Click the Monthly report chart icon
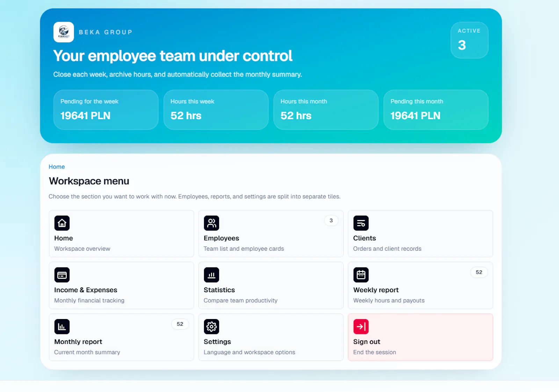This screenshot has width=559, height=392. (62, 327)
